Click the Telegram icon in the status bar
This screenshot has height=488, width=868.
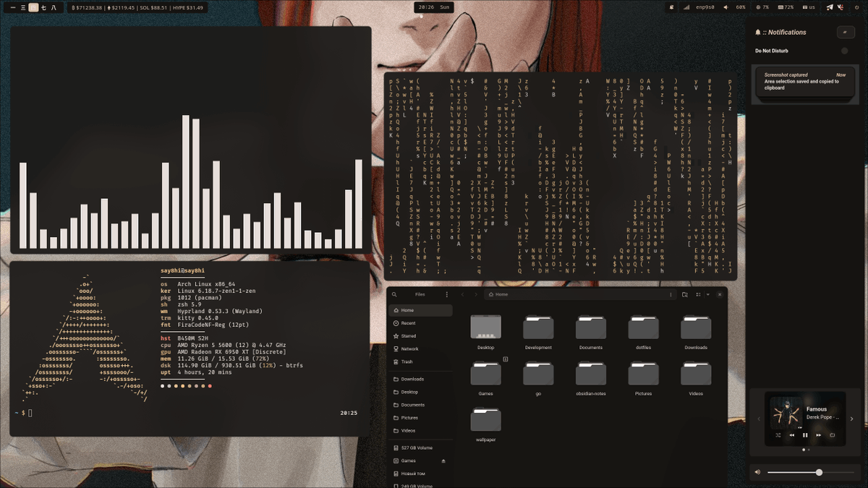(829, 7)
